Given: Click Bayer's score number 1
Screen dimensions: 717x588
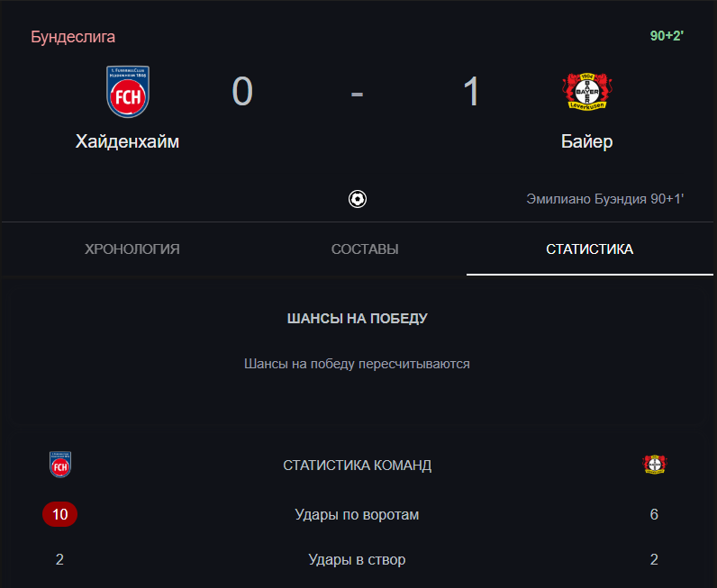Looking at the screenshot, I should [471, 92].
